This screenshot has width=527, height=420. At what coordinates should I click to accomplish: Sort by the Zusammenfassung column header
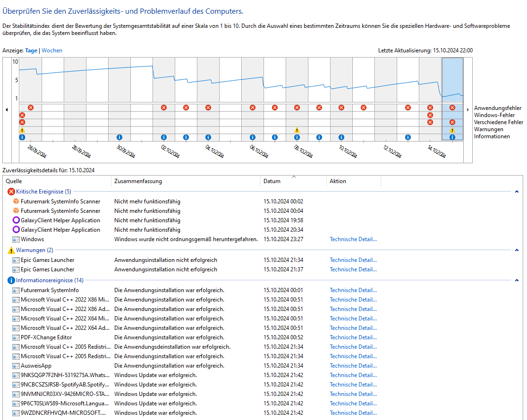186,181
